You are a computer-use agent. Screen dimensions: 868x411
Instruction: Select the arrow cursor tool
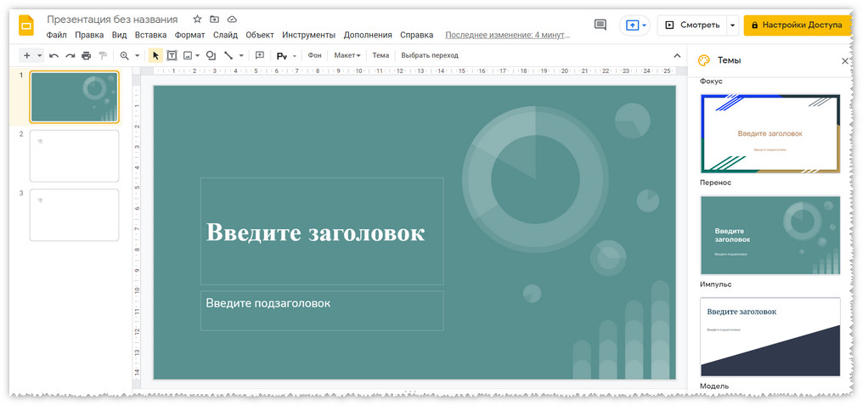click(155, 56)
